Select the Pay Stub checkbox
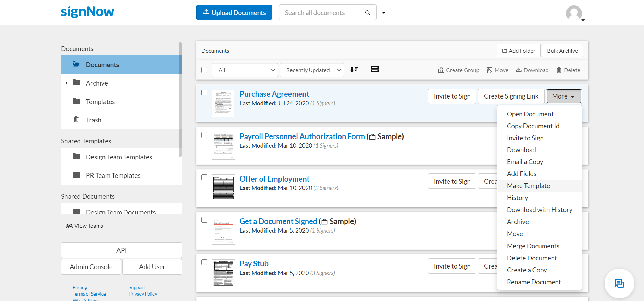Image resolution: width=644 pixels, height=301 pixels. pos(205,262)
